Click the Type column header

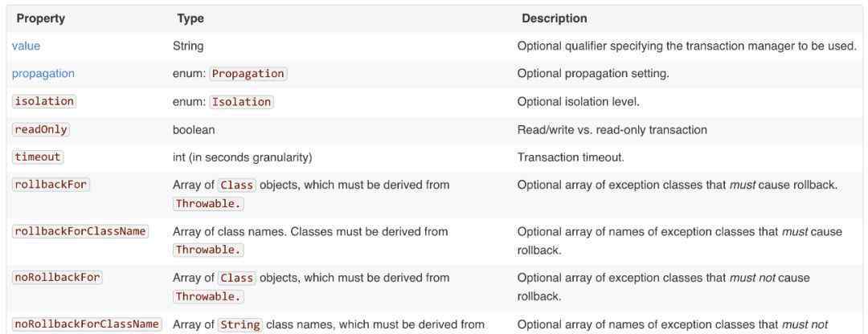[190, 18]
